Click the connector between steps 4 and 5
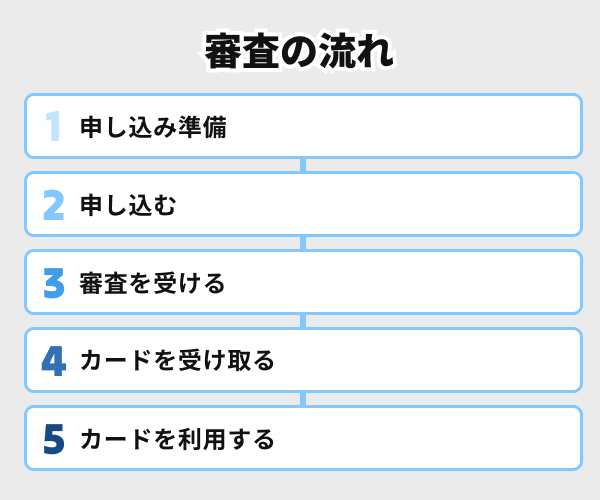 tap(303, 399)
